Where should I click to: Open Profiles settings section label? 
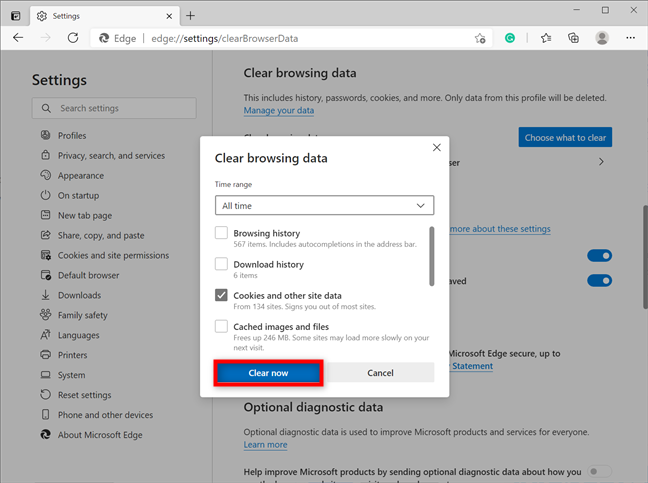tap(72, 136)
